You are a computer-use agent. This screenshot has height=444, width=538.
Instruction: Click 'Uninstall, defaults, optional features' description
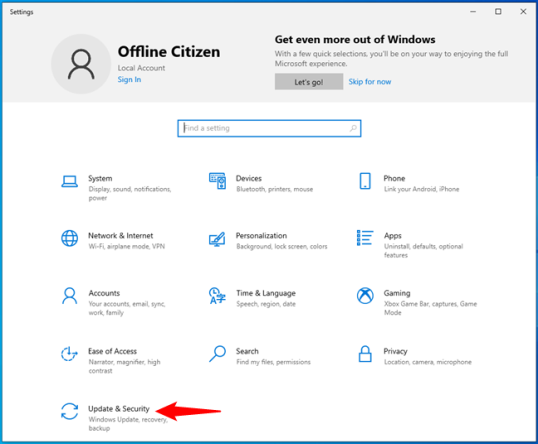[423, 250]
